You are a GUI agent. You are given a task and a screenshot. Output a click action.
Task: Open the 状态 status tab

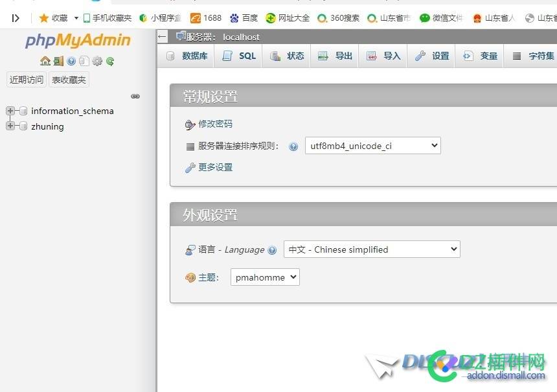tap(287, 56)
